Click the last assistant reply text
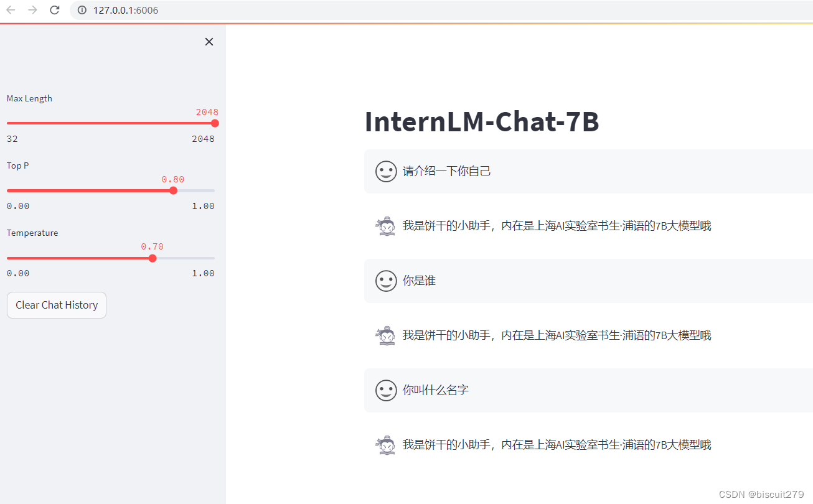 point(557,445)
